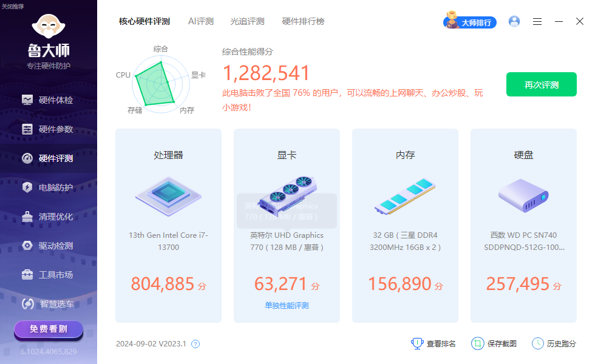This screenshot has height=364, width=595.
Task: Click the 免费看剧 button
Action: pyautogui.click(x=49, y=329)
